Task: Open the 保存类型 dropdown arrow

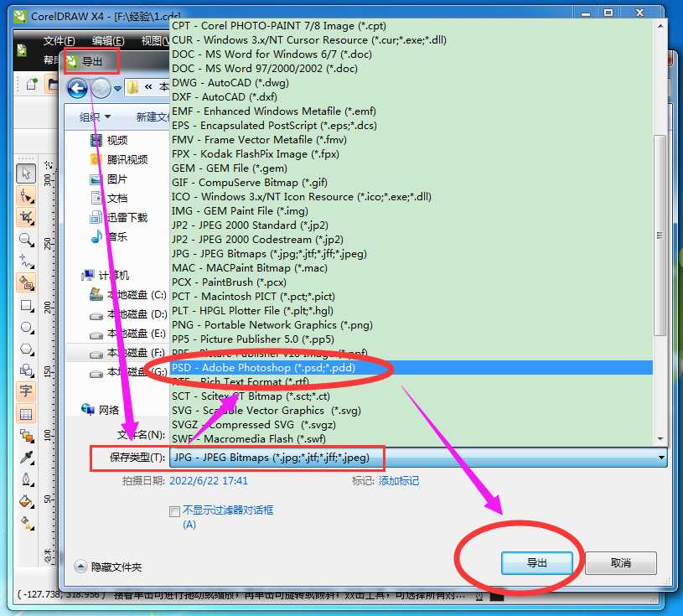Action: coord(661,458)
